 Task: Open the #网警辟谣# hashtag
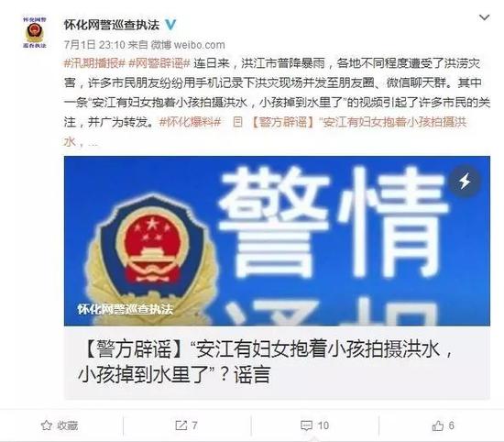pos(159,63)
